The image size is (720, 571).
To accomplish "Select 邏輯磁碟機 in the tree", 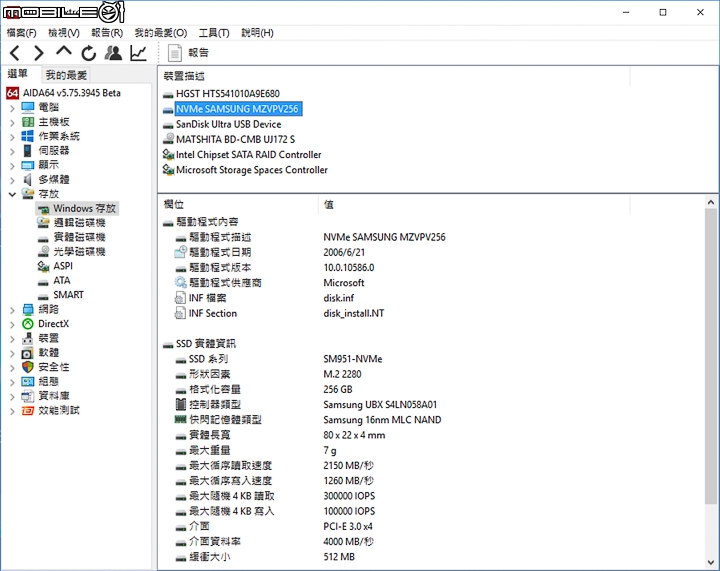I will click(79, 223).
